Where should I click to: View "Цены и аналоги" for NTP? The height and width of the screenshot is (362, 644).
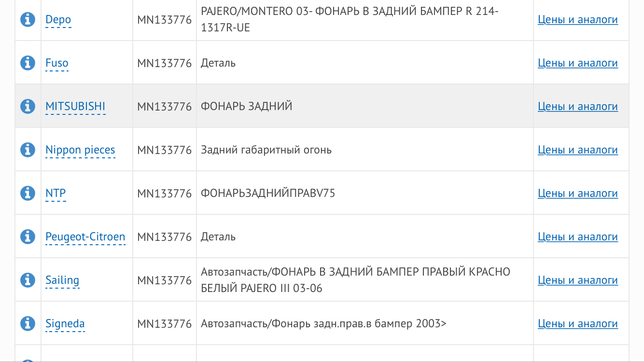[577, 194]
